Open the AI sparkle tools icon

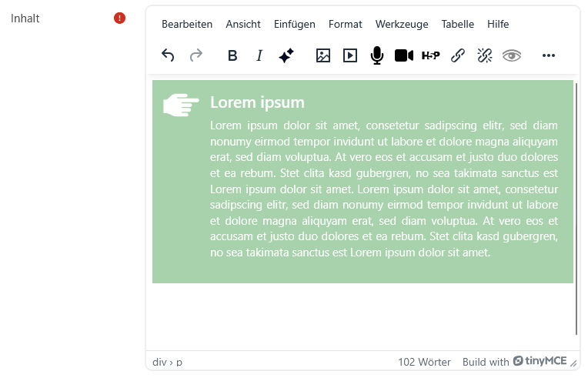pyautogui.click(x=286, y=55)
